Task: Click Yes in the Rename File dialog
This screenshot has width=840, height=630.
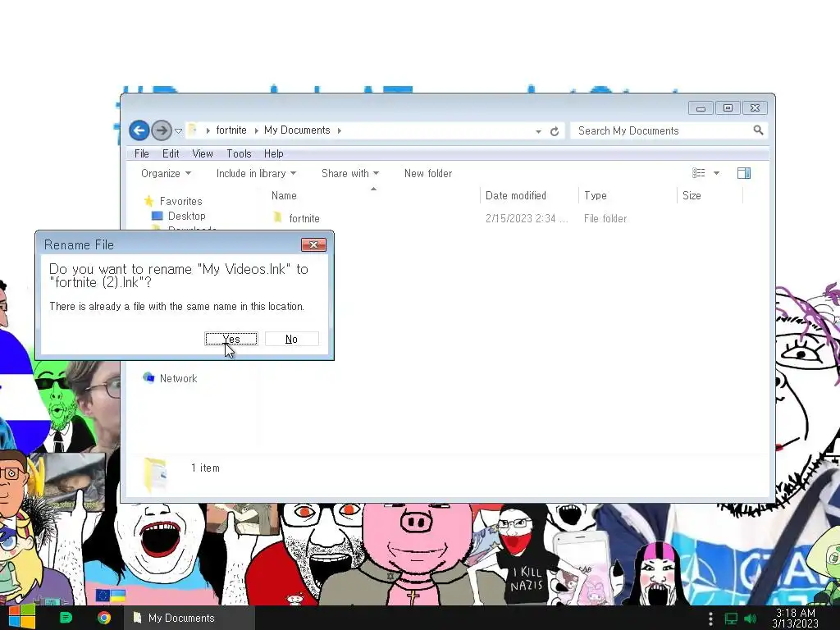Action: 231,339
